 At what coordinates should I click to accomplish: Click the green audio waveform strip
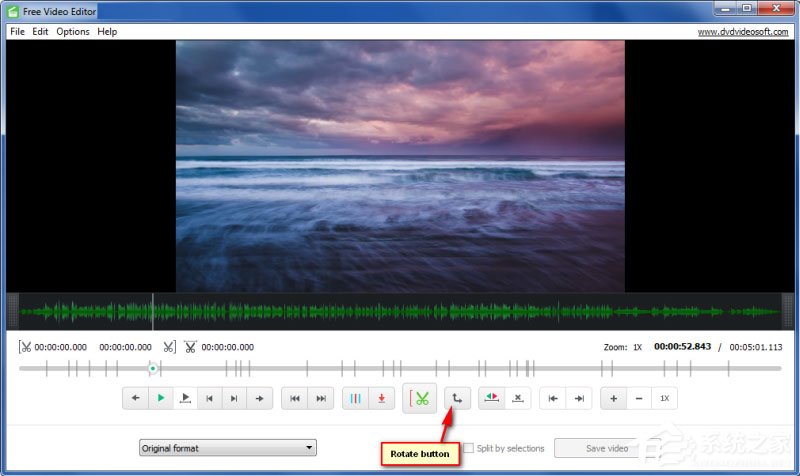[x=400, y=311]
